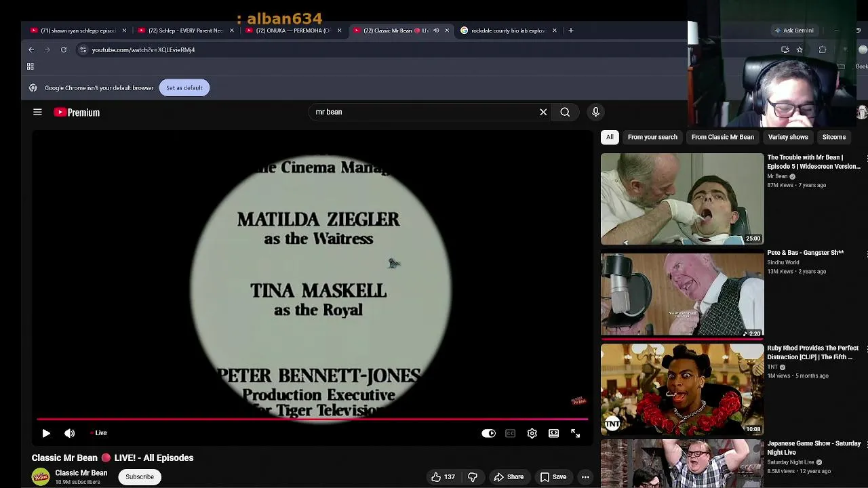Screen dimensions: 868x488
Task: Open a new Chrome tab
Action: (x=571, y=30)
